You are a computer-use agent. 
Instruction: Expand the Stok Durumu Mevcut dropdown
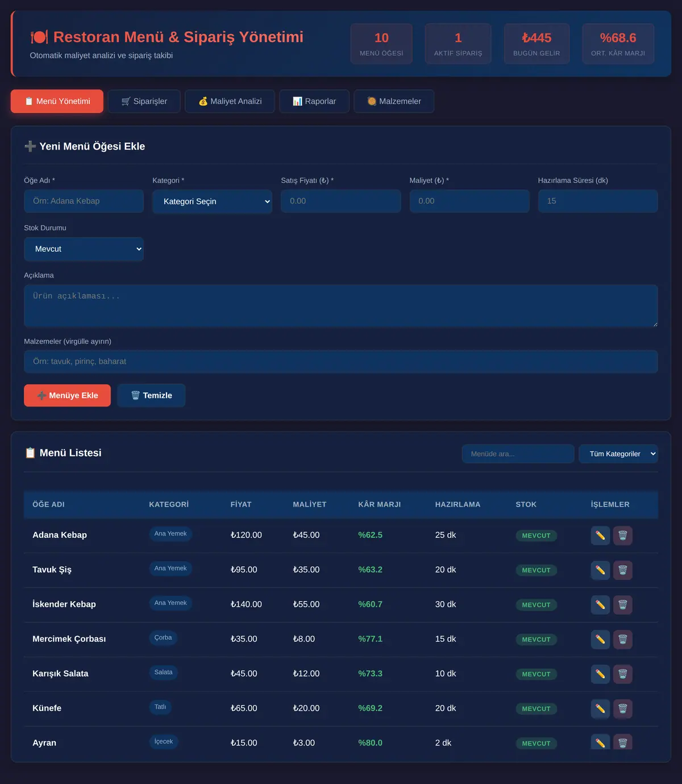coord(84,249)
